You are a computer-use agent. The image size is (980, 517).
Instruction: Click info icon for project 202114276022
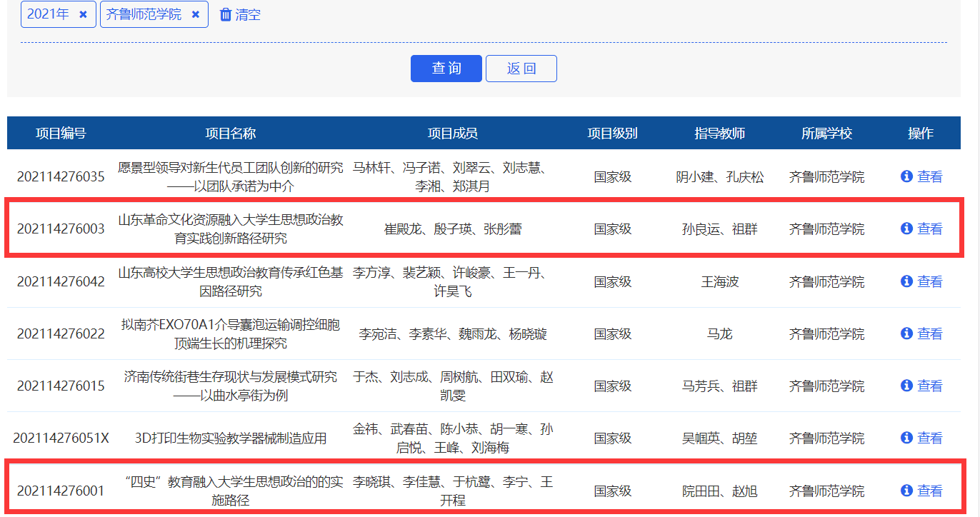[x=907, y=333]
